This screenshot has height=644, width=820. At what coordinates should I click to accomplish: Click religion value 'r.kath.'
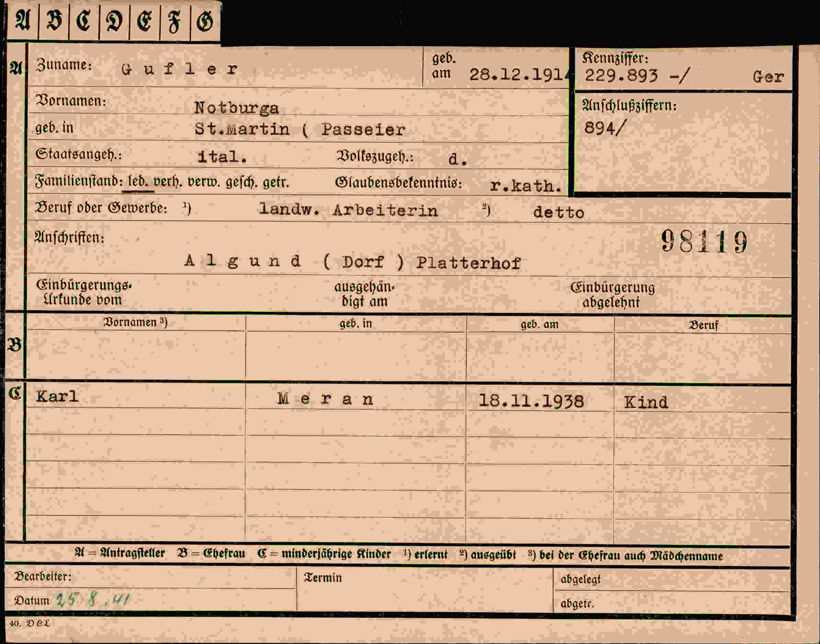tap(526, 186)
